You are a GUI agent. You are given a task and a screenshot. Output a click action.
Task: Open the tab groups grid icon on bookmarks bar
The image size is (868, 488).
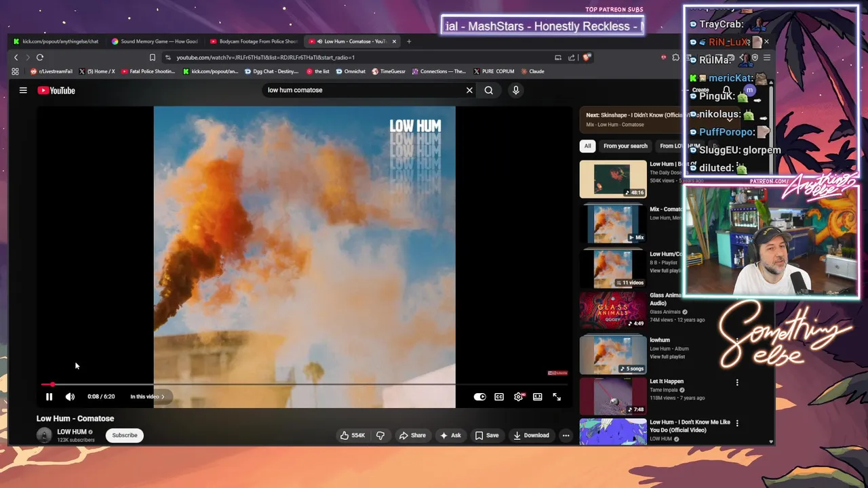(x=15, y=71)
